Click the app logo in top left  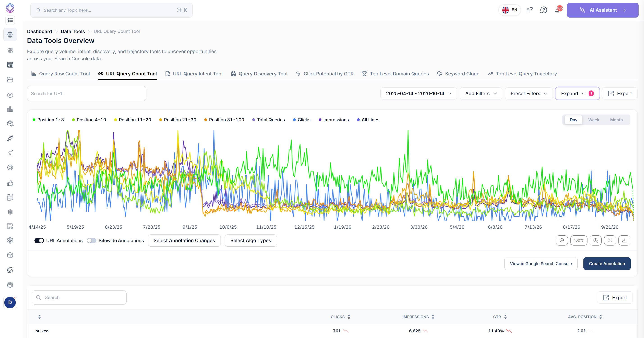coord(10,8)
